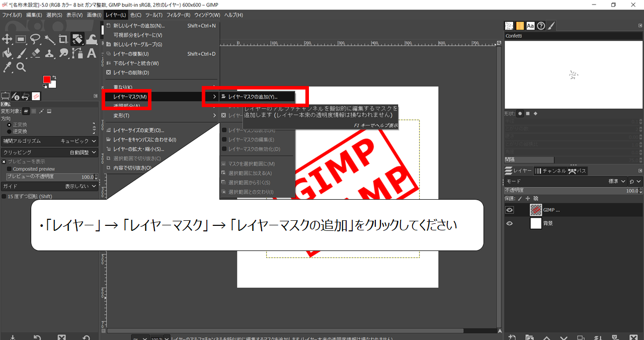Select the Color Picker eyedropper tool
This screenshot has height=340, width=644.
(7, 67)
